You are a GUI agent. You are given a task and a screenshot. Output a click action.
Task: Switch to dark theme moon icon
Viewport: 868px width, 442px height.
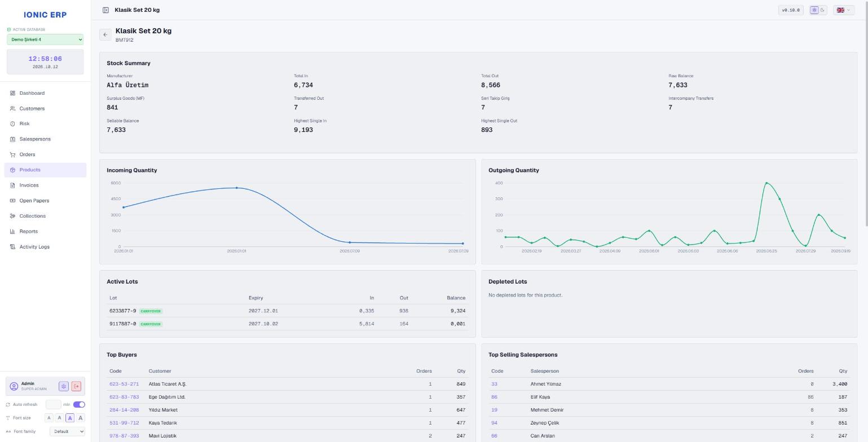point(822,10)
